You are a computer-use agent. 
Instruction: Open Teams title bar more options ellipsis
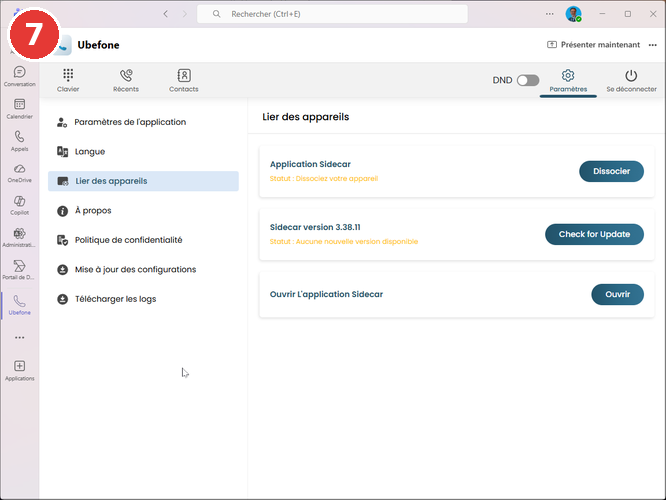[550, 14]
